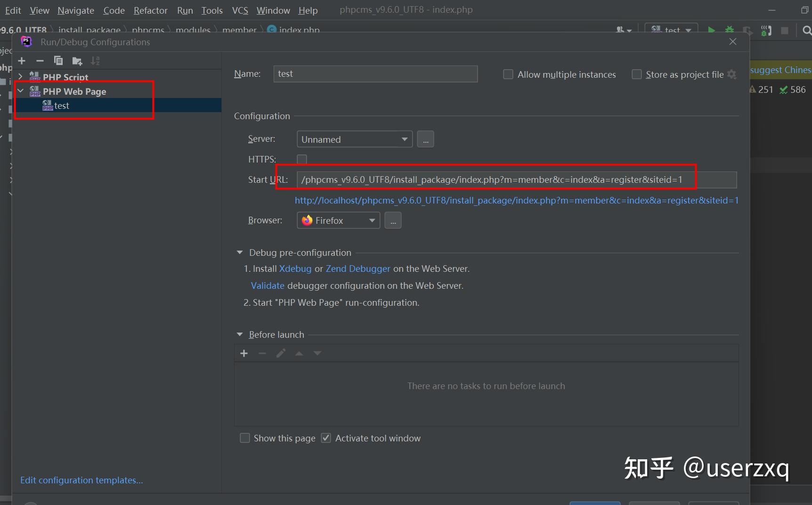Enable HTTPS for the web page
Screen dimensions: 812x505
tap(301, 159)
